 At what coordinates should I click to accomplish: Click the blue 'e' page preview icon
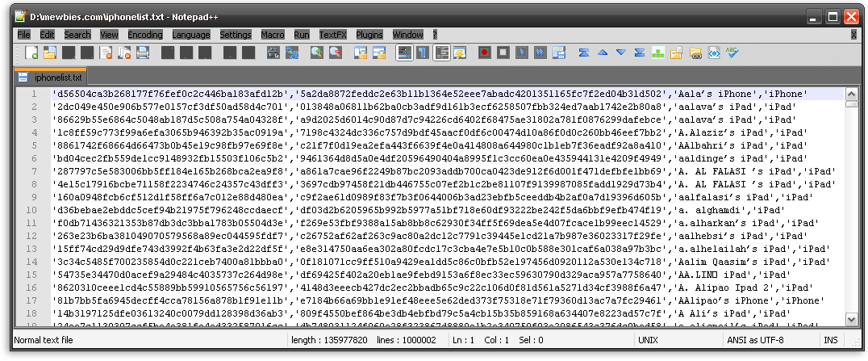coord(714,52)
